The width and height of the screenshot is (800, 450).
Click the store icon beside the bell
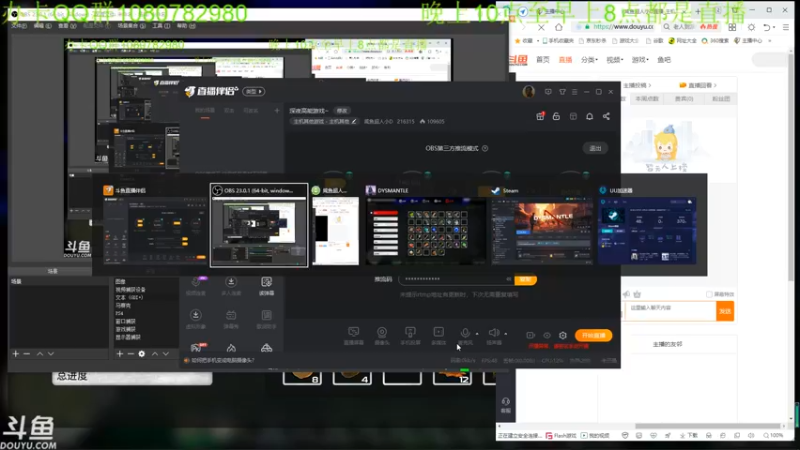(573, 116)
